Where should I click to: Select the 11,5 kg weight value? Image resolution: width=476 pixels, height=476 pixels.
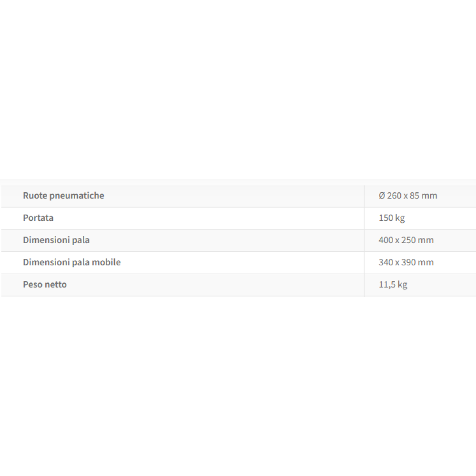click(393, 285)
